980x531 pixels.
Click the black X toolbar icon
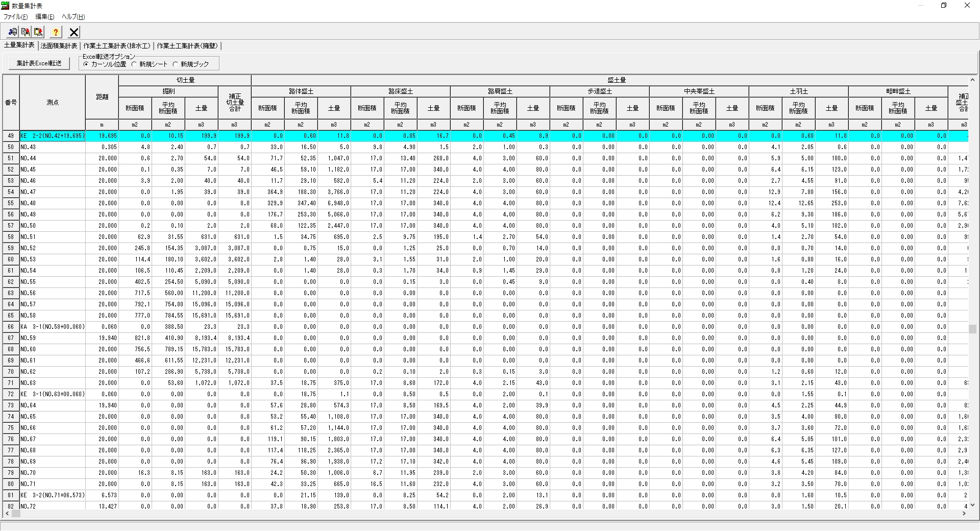(74, 32)
